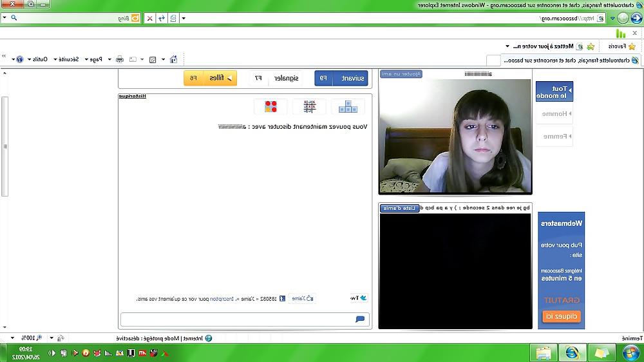Start the red and yellow dots game icon

tap(270, 107)
